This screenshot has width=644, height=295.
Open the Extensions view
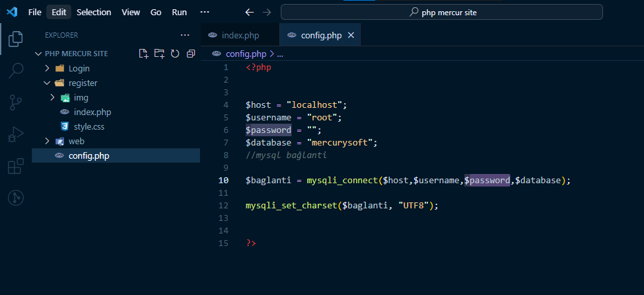pos(16,167)
